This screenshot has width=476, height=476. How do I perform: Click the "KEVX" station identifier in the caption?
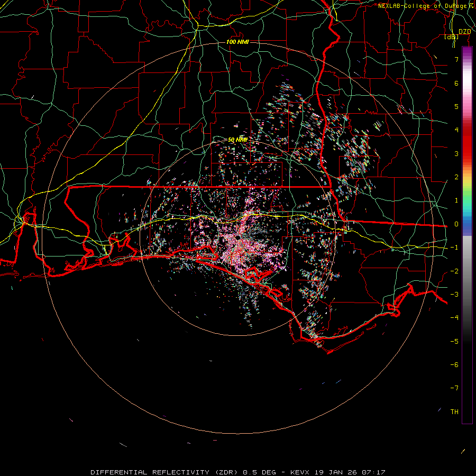(300, 472)
